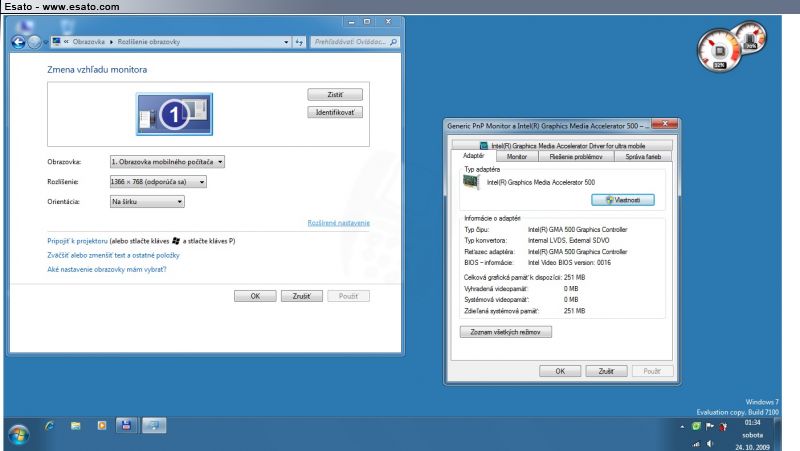Select BIOS info Intel Video BIOS version: 0016
The height and width of the screenshot is (451, 800).
tap(569, 263)
